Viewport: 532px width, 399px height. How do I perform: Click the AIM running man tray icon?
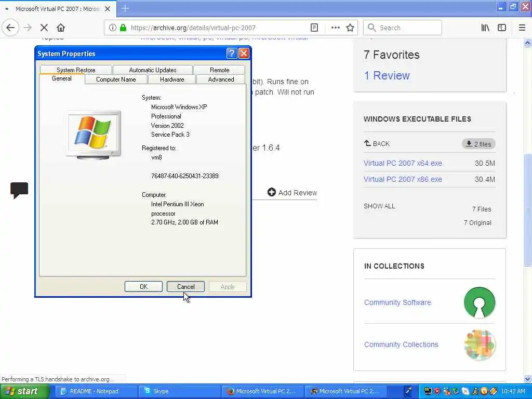[475, 391]
